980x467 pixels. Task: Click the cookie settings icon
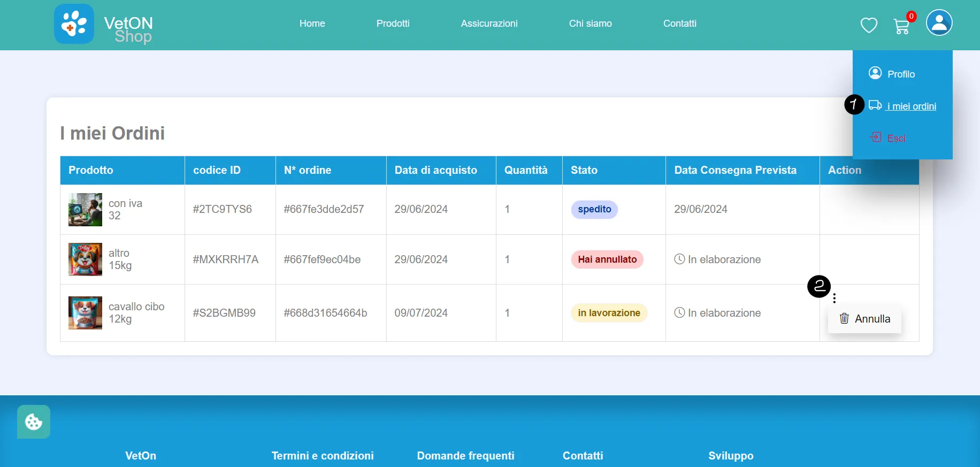(x=34, y=422)
